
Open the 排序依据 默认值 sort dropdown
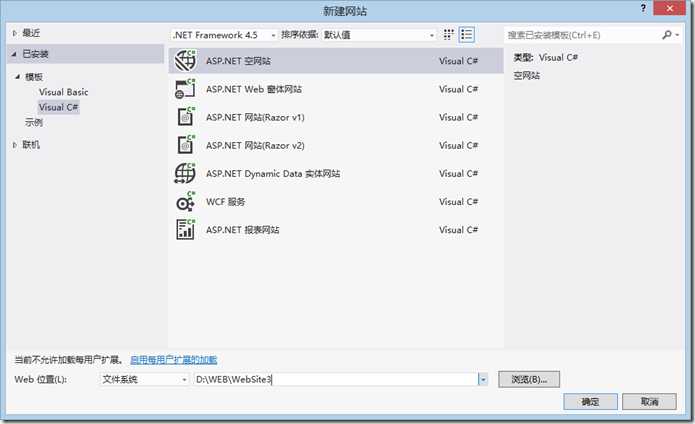[x=379, y=35]
